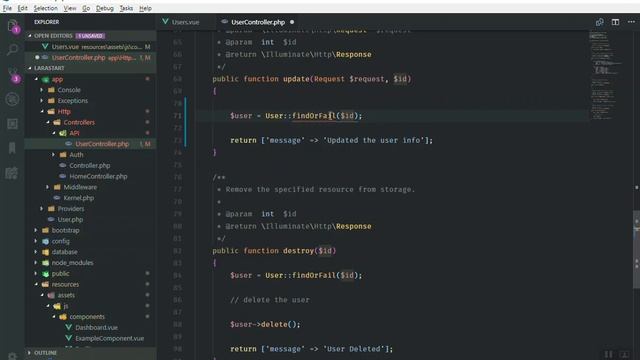Click the ExampleComponent.vue file icon

pyautogui.click(x=69, y=338)
